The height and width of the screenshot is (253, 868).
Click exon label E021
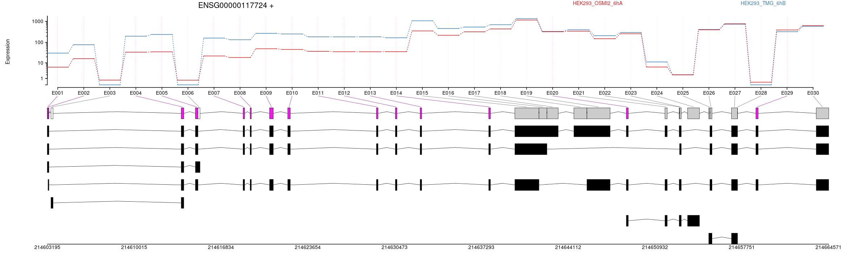[579, 93]
